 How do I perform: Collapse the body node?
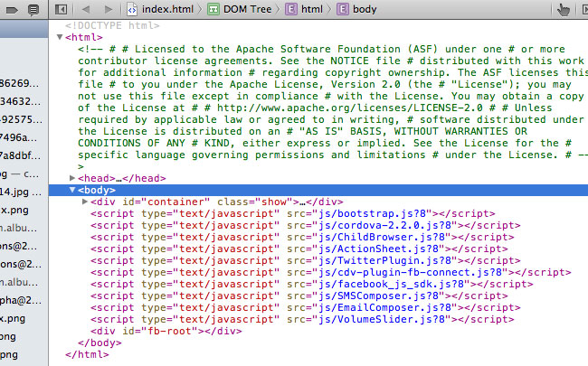pos(72,190)
